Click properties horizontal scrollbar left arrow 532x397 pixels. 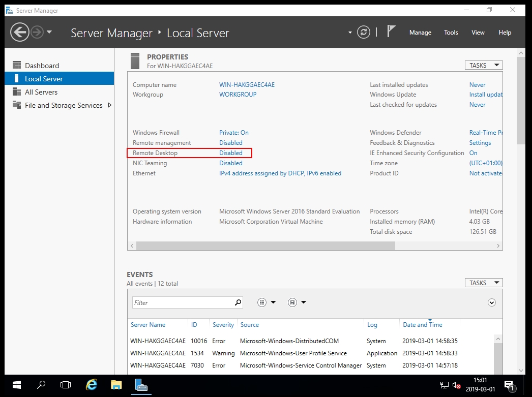tap(132, 246)
